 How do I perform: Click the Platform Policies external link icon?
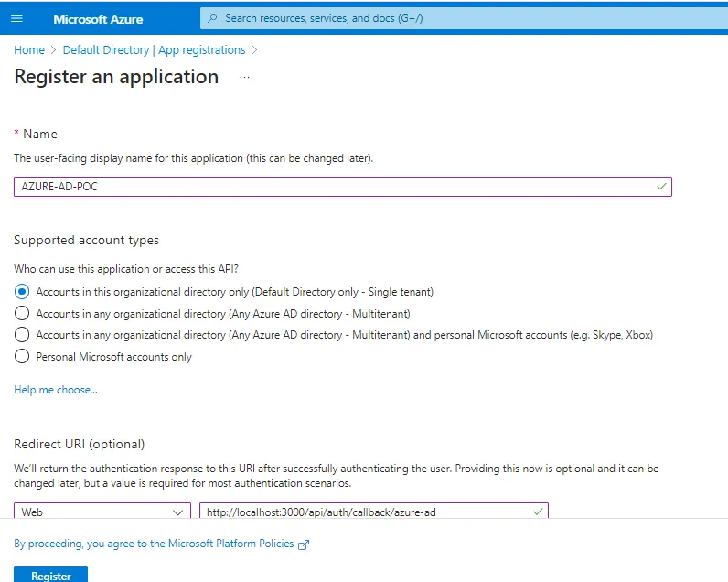coord(303,544)
